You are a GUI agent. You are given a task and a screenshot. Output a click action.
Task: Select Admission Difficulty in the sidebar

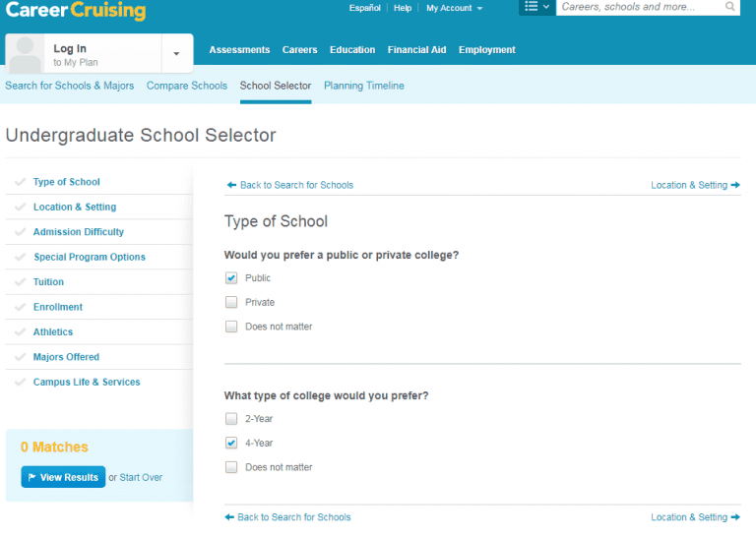coord(79,232)
